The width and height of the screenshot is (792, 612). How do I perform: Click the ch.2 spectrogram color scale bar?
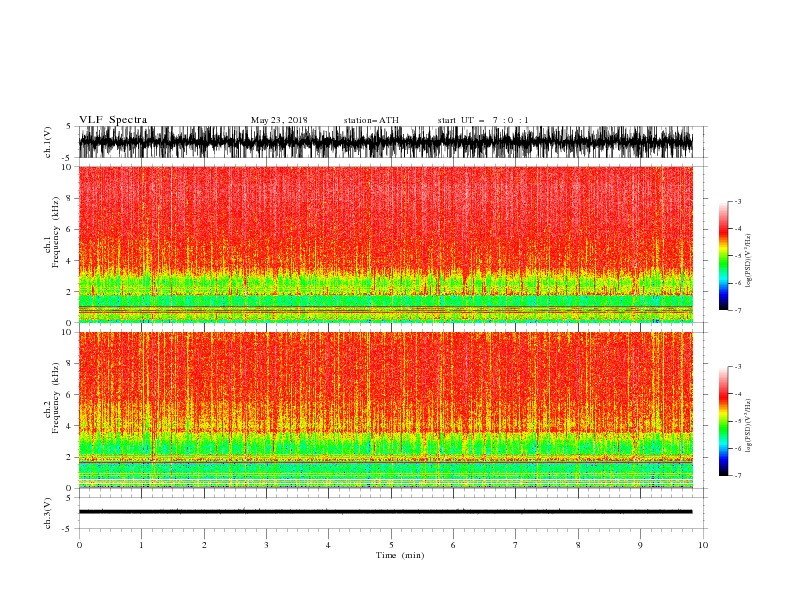[x=723, y=421]
